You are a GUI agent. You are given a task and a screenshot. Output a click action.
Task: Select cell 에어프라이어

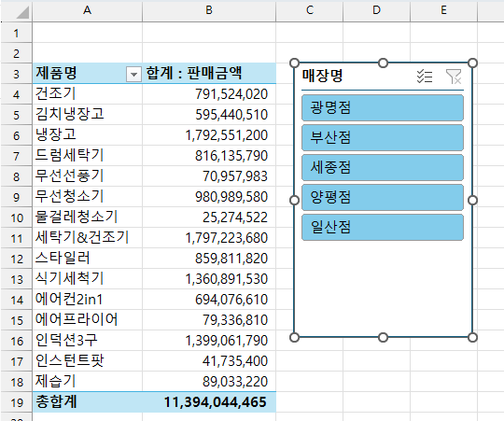[x=87, y=320]
